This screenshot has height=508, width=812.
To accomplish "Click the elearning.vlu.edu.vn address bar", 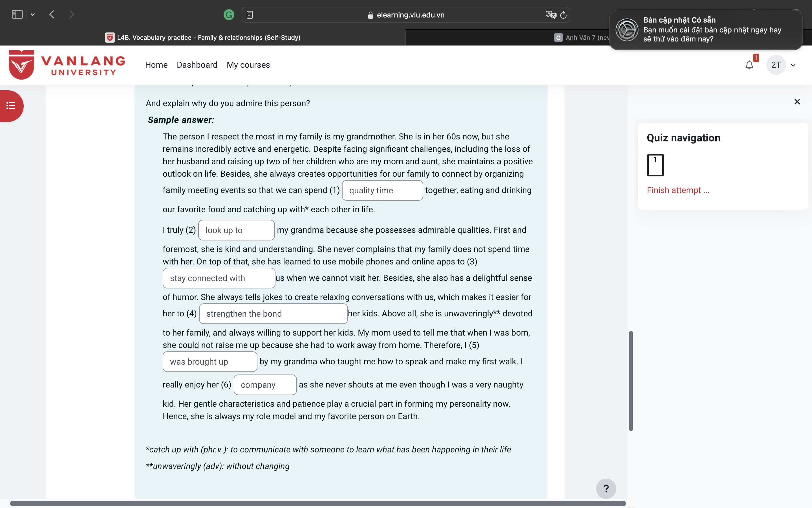I will 406,15.
